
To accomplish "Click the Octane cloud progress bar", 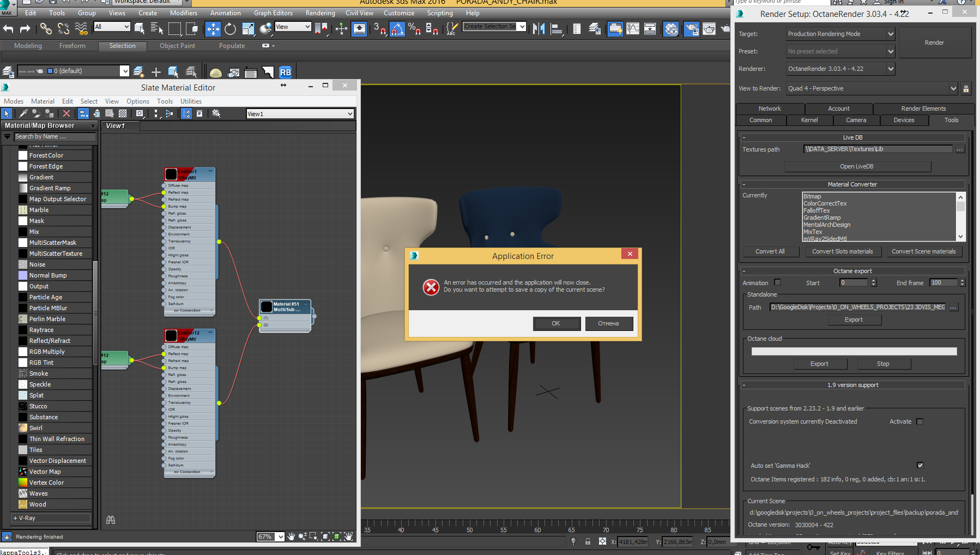I will 854,352.
